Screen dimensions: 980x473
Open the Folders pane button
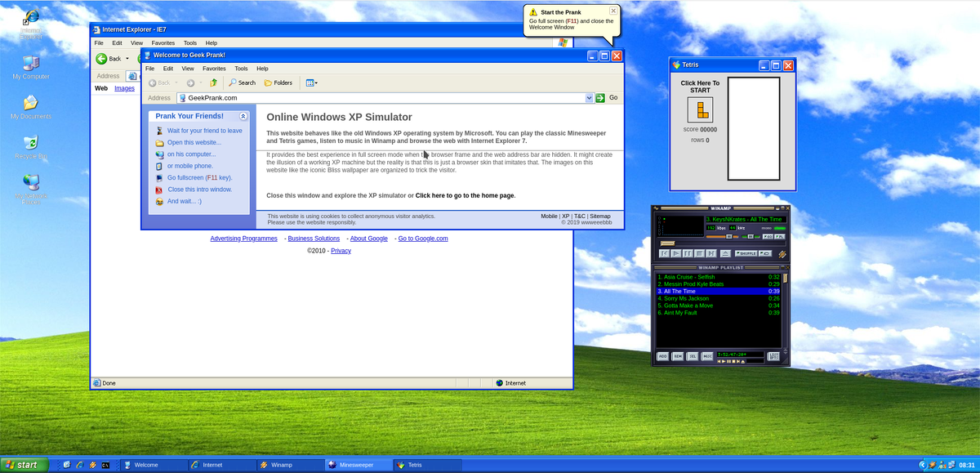(x=278, y=83)
